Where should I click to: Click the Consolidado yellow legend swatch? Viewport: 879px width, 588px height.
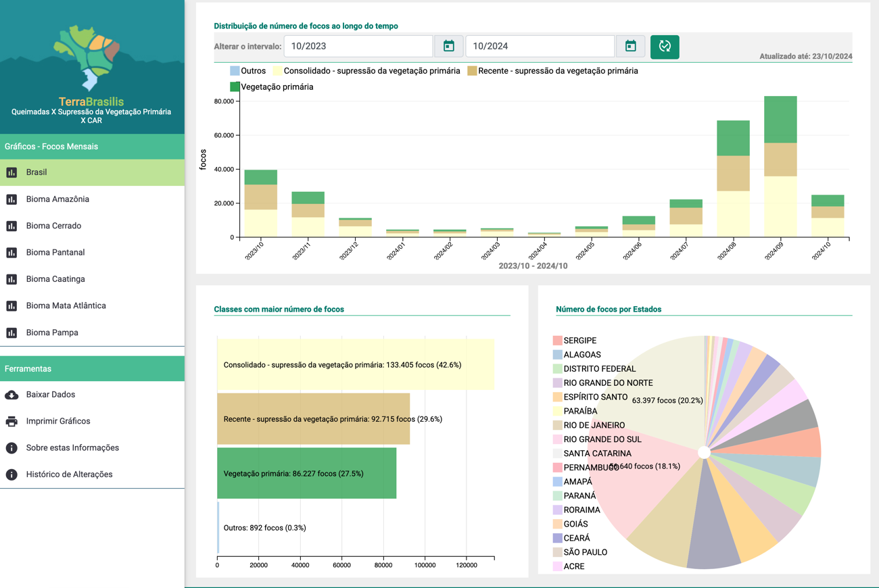click(x=277, y=71)
